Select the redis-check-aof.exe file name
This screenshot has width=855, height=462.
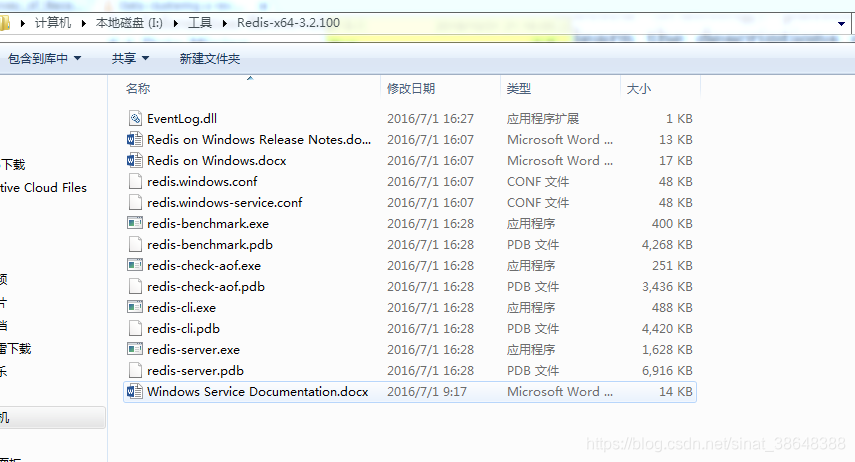(204, 266)
